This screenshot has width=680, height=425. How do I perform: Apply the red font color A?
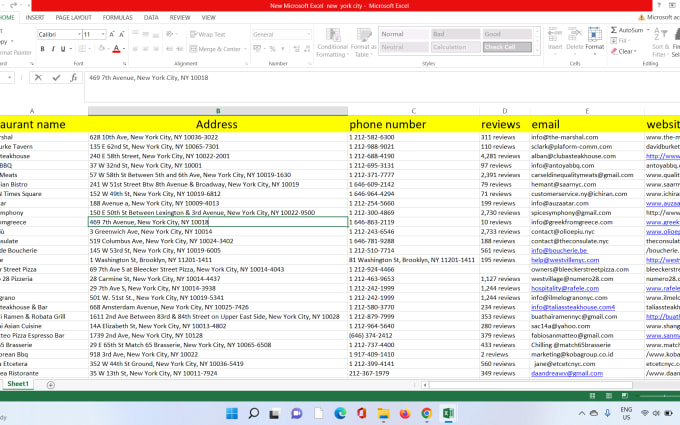coord(116,49)
